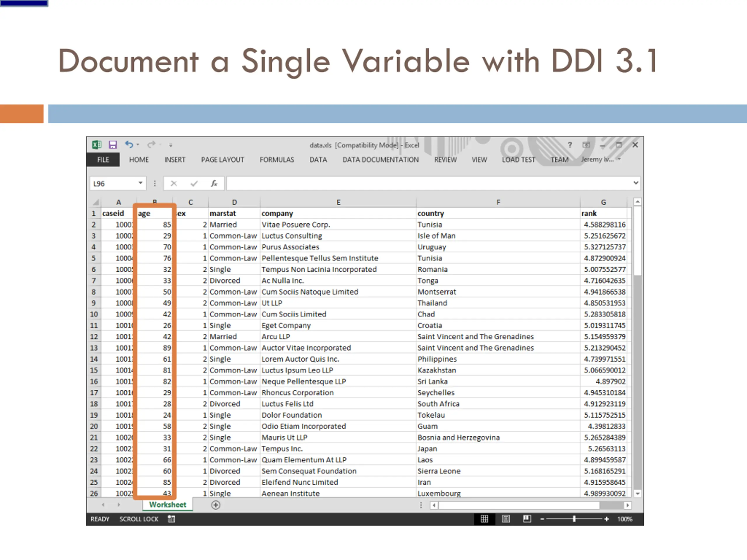The height and width of the screenshot is (560, 747).
Task: Click the vertical scrollbar thumb
Action: coord(637,241)
